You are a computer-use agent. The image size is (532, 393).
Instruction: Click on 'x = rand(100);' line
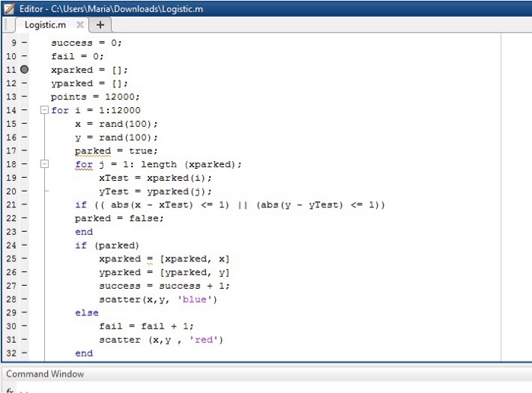[116, 124]
